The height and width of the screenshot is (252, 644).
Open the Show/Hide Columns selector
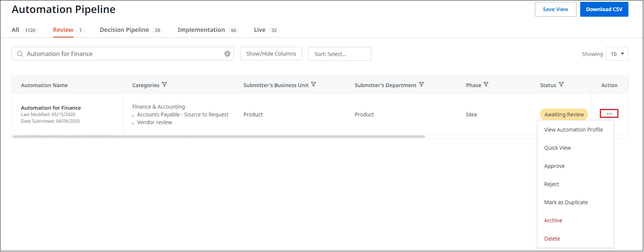[x=271, y=54]
